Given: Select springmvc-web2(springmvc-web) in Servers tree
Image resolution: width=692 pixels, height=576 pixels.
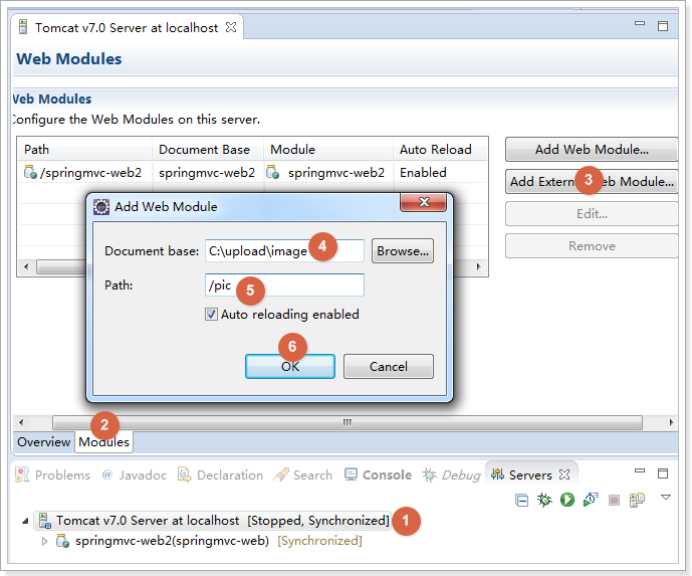Looking at the screenshot, I should pos(172,541).
